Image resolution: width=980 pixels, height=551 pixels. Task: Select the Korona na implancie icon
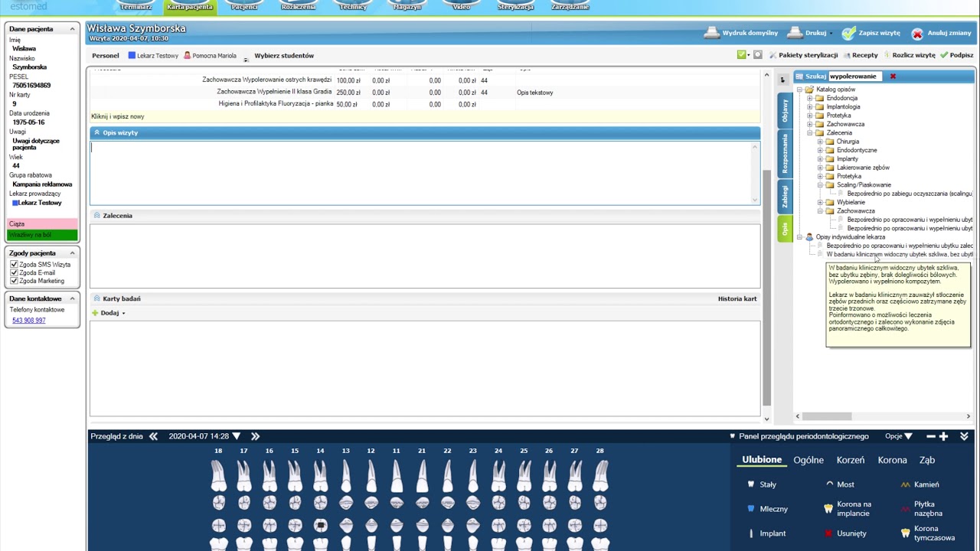[828, 509]
